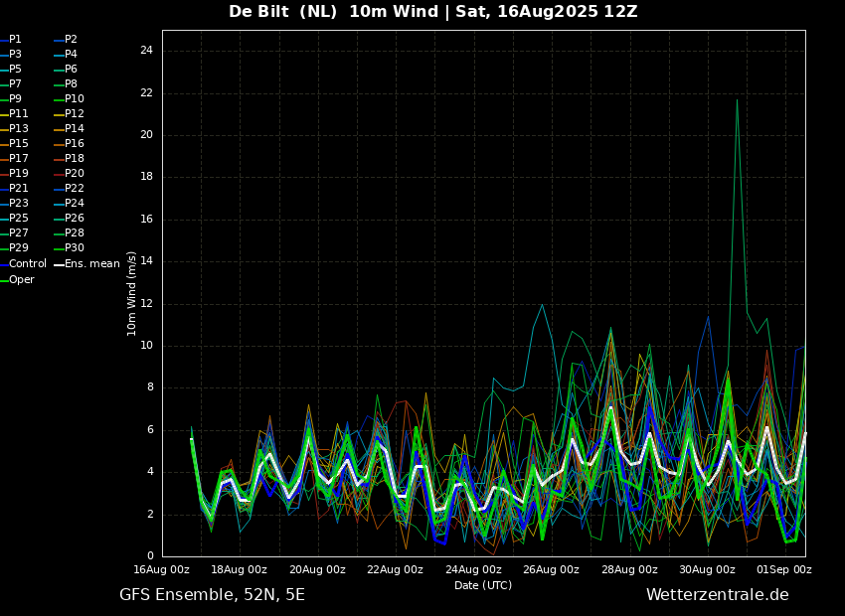Click the Wetterzentrale.de text
This screenshot has height=616, width=845.
(718, 594)
